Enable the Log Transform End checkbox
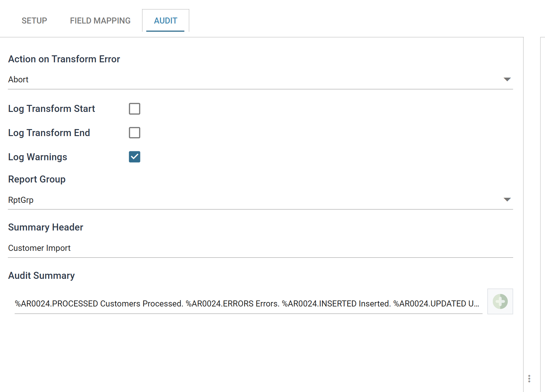The height and width of the screenshot is (392, 545). pos(135,133)
